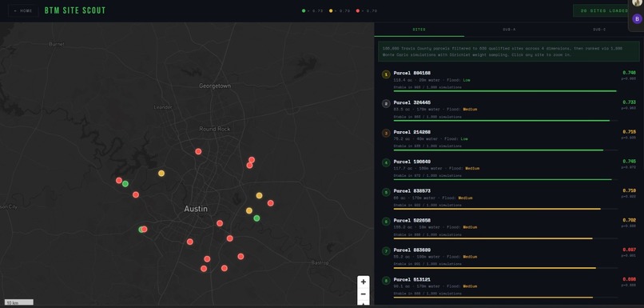This screenshot has width=644, height=308.
Task: Go back using the Home button
Action: coord(23,10)
